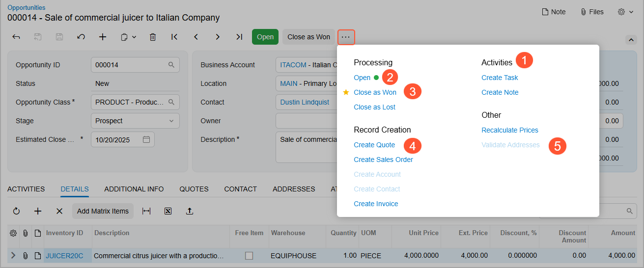Screen dimensions: 644x268
Task: Click the Add Matrix Items button
Action: pos(103,211)
